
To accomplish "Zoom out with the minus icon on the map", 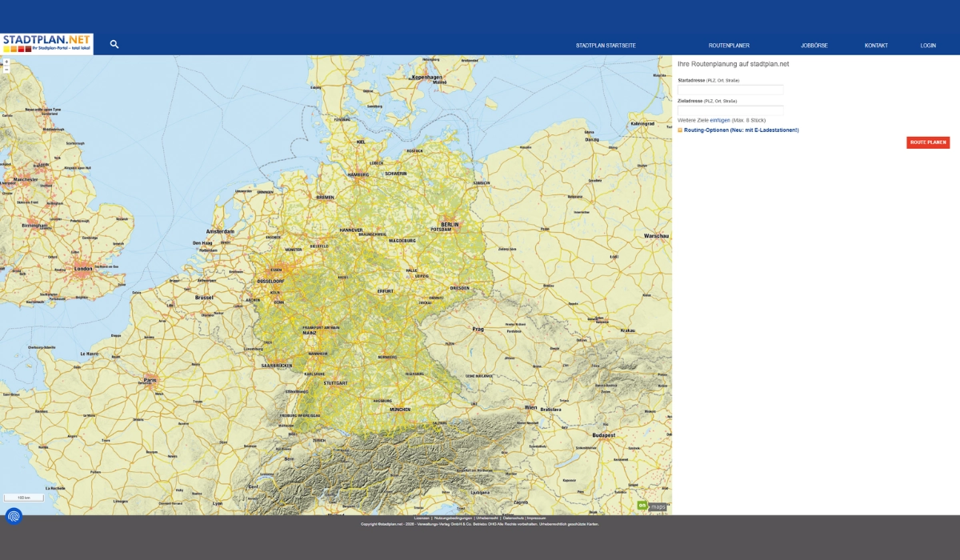I will point(7,68).
